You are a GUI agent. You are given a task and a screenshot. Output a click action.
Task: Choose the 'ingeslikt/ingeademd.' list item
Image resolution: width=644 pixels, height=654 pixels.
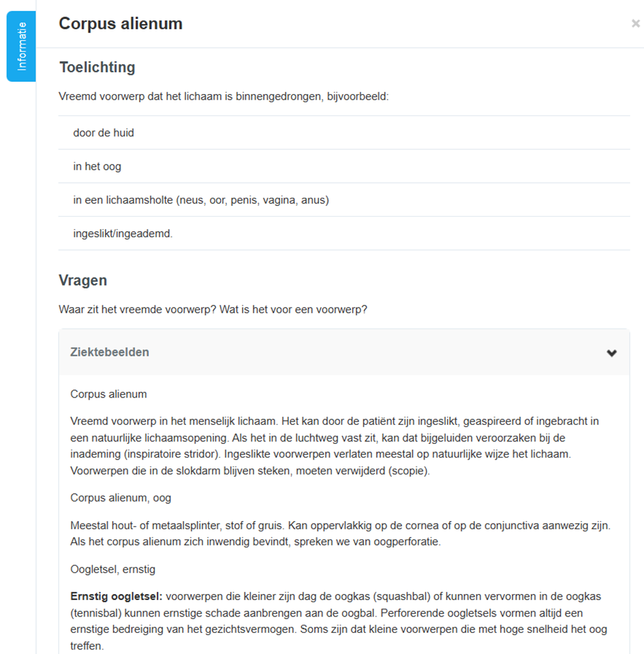pos(123,233)
